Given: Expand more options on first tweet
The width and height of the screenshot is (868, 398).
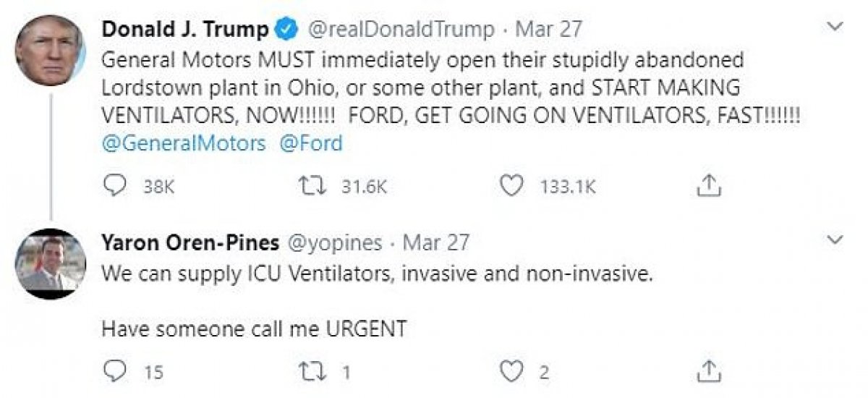Looking at the screenshot, I should [835, 27].
